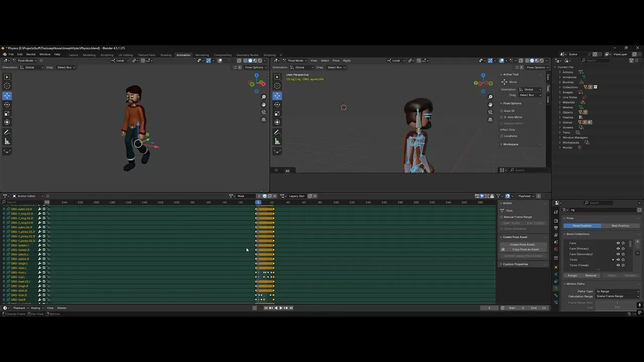
Task: Select the Cursor tool in left viewport
Action: 7,86
